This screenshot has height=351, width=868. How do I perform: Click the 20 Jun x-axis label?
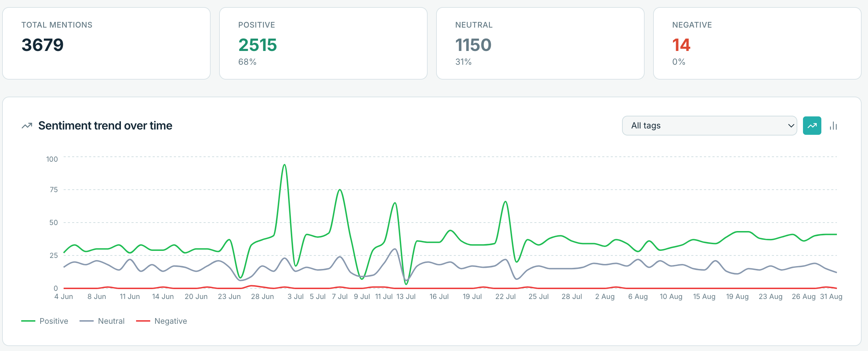(196, 297)
